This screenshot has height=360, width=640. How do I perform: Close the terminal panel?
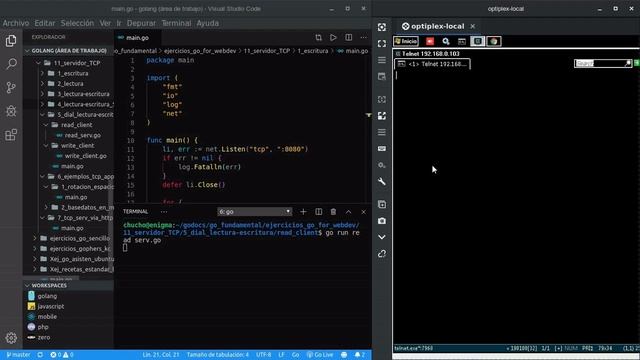[x=363, y=211]
